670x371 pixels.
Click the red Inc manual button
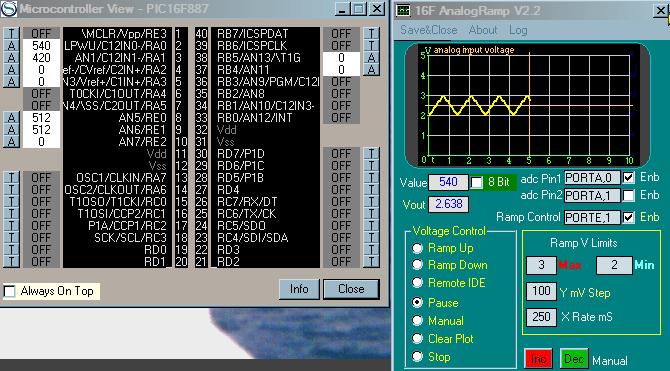[538, 359]
